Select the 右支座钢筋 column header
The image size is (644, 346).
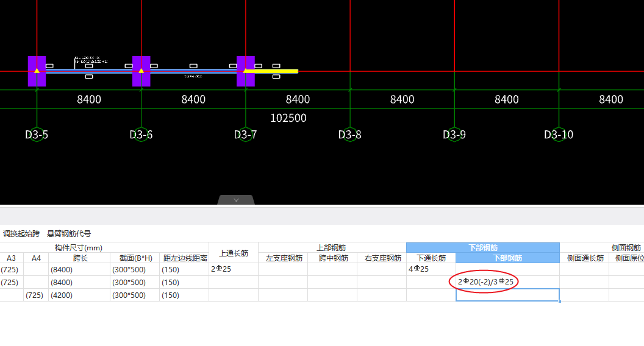coord(382,258)
